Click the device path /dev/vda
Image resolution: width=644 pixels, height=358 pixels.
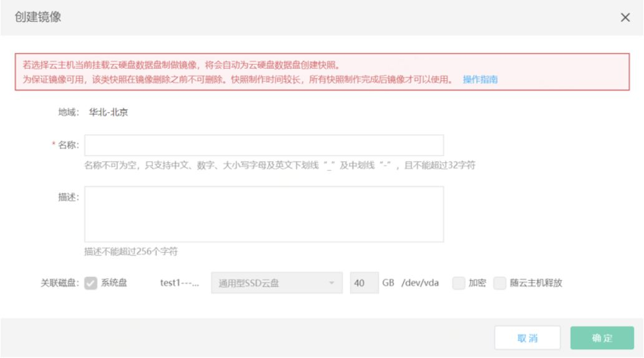[x=420, y=283]
